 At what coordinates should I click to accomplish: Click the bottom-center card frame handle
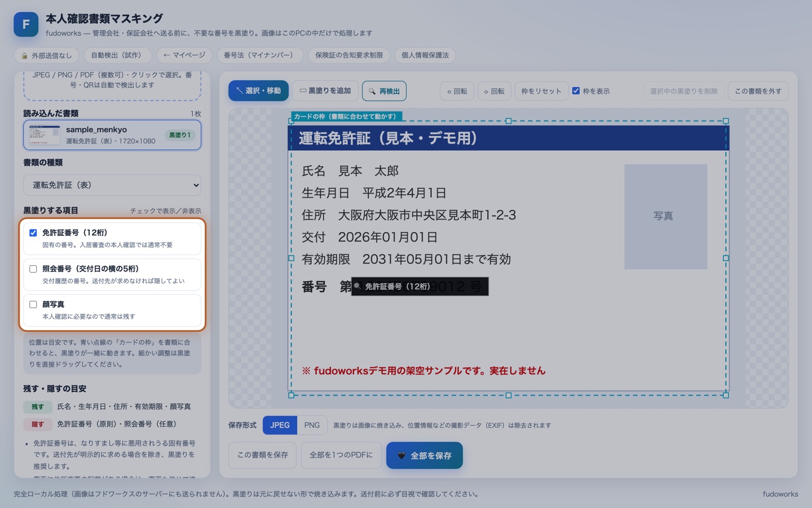click(508, 395)
